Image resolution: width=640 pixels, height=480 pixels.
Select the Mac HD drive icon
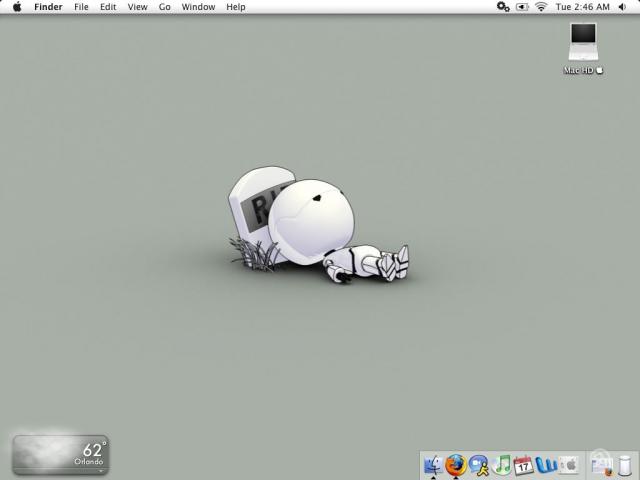tap(583, 42)
